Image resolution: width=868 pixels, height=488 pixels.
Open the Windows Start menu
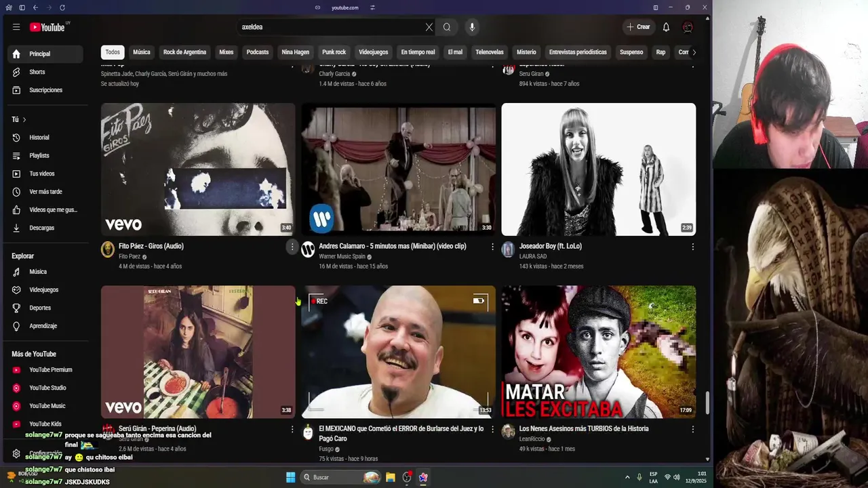290,477
